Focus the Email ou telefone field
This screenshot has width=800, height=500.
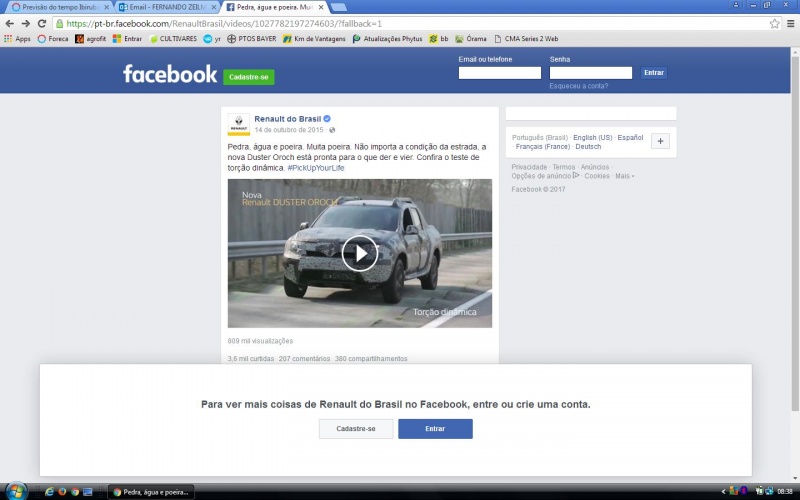pyautogui.click(x=499, y=73)
